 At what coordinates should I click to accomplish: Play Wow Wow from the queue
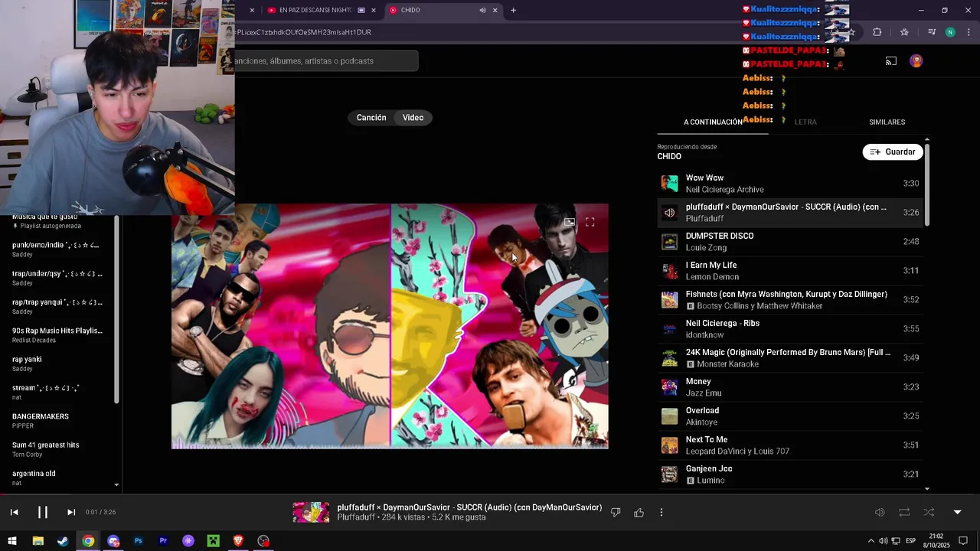click(790, 184)
